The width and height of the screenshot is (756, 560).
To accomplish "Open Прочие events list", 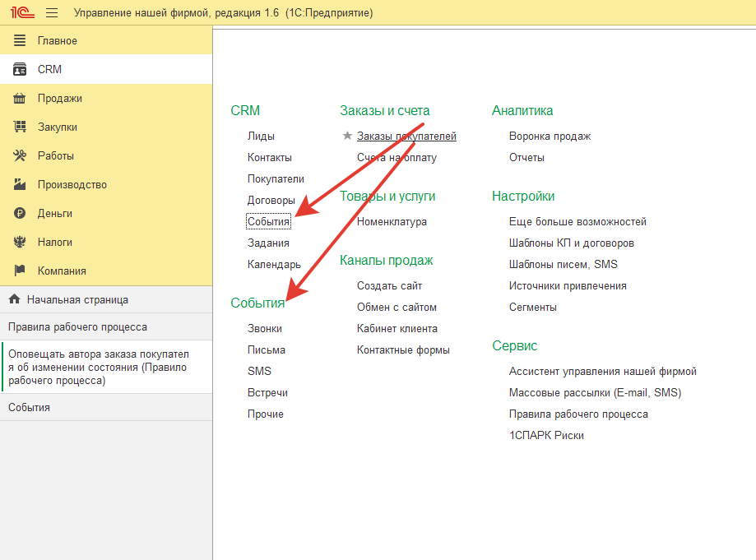I will click(x=265, y=414).
